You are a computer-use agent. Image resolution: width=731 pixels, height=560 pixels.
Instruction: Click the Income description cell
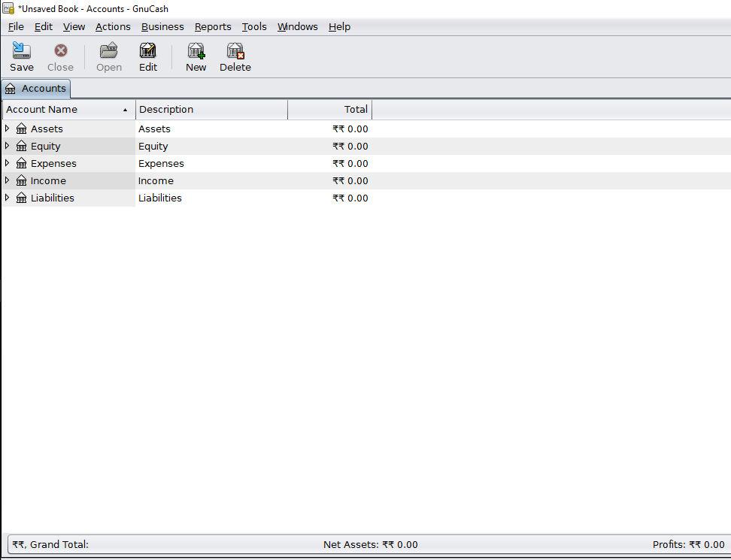(x=211, y=180)
